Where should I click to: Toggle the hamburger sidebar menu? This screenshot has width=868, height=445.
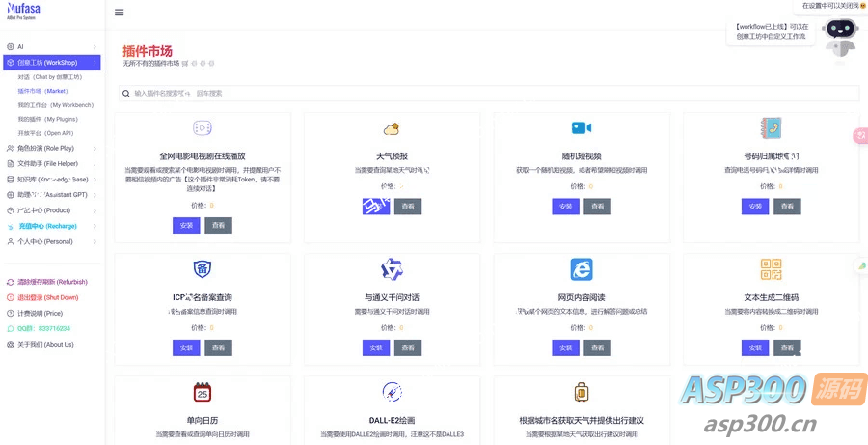(119, 13)
